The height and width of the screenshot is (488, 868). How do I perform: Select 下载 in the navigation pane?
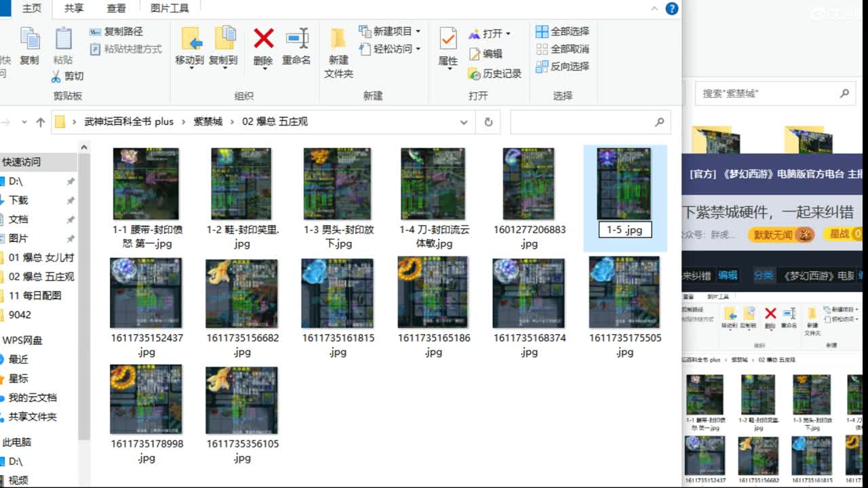click(18, 200)
